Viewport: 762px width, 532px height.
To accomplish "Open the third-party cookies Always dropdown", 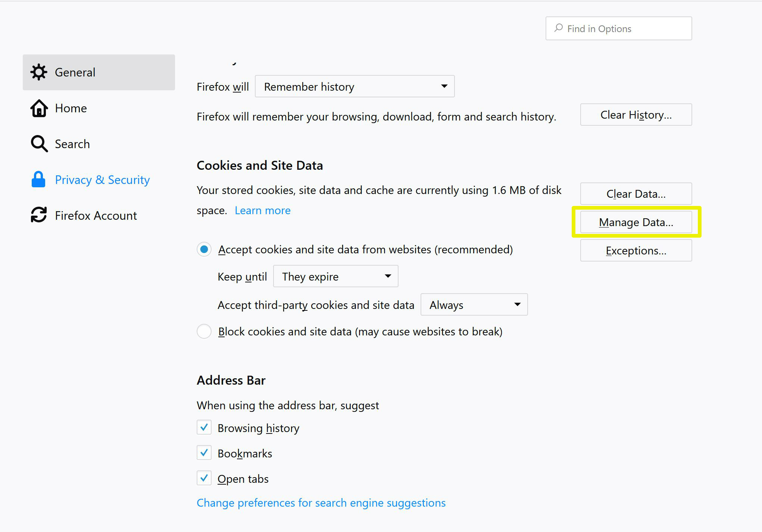I will pos(474,304).
